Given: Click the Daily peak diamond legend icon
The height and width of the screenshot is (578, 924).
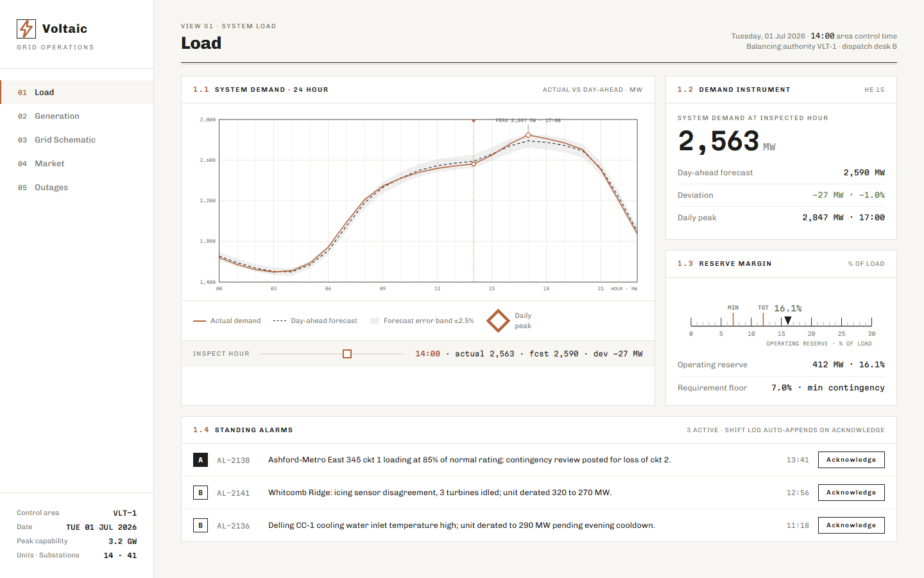Looking at the screenshot, I should 498,320.
